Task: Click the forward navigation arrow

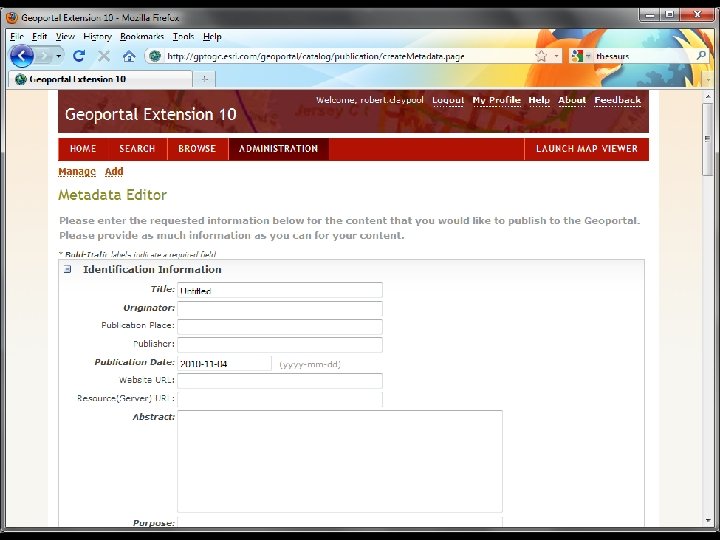Action: 45,56
